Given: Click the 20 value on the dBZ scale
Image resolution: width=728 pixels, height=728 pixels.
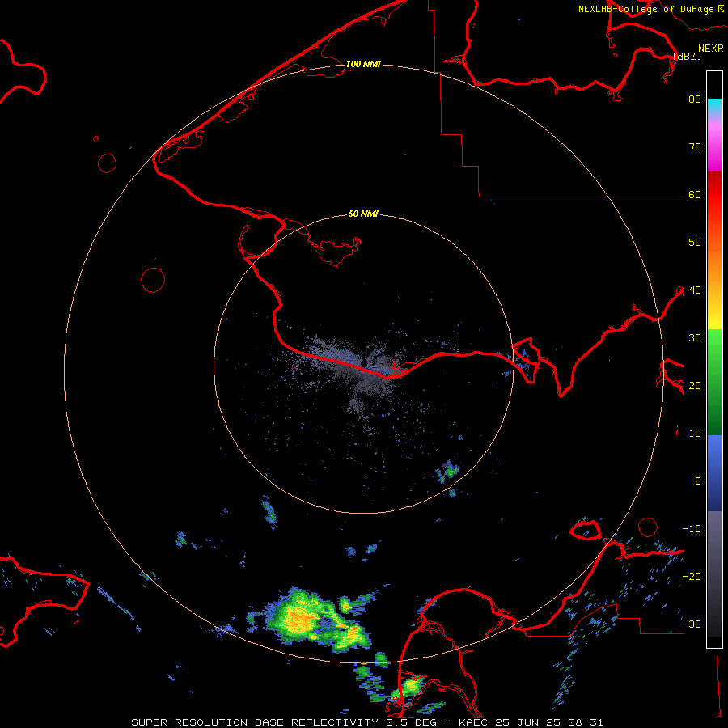Looking at the screenshot, I should (695, 385).
